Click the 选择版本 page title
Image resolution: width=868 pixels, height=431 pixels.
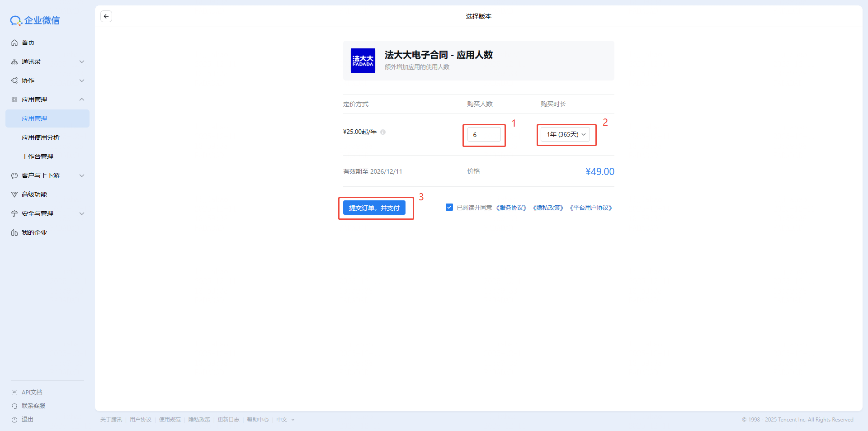479,16
